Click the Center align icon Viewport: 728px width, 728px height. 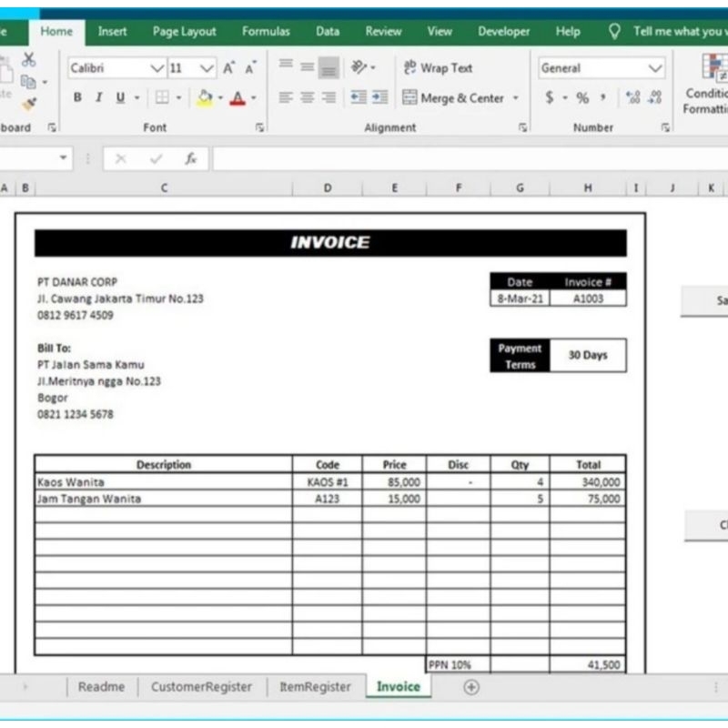coord(308,97)
